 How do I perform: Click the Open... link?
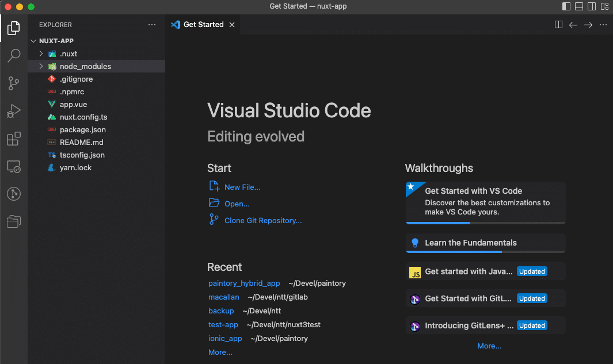(x=237, y=204)
